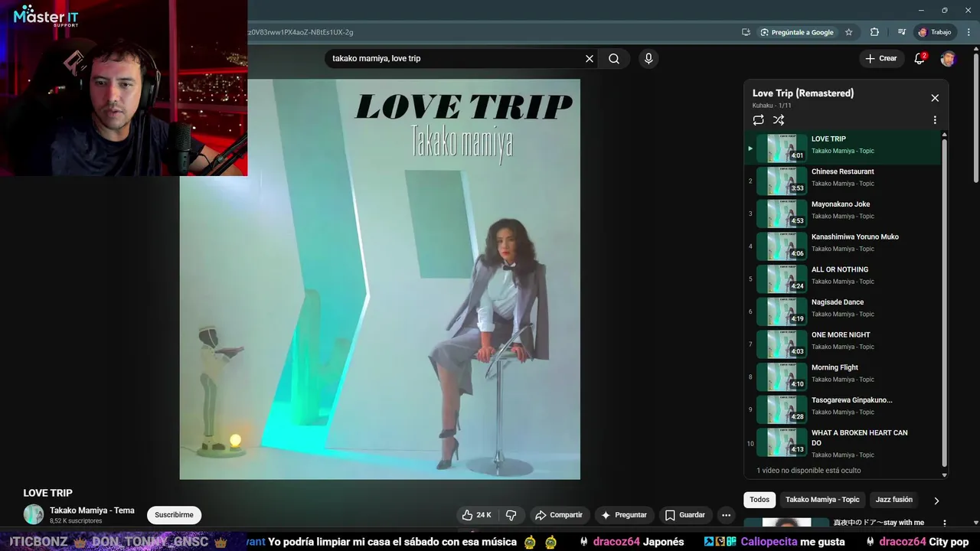Play Mayonakano Joke track
Screen dimensions: 980x551
(842, 214)
